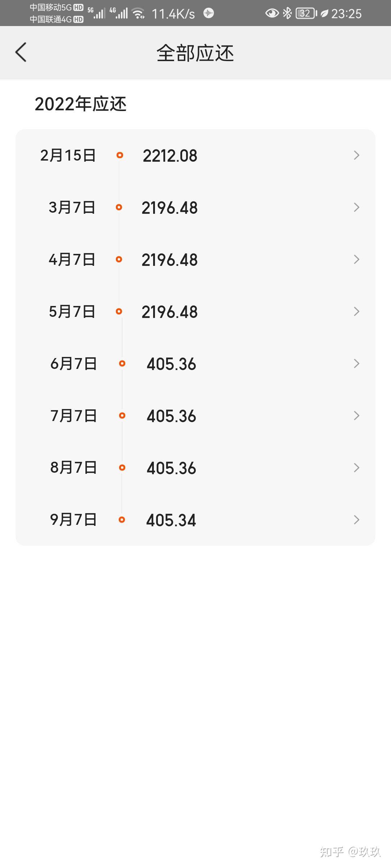Tap the eye comfort status icon
Image resolution: width=391 pixels, height=868 pixels.
click(272, 13)
